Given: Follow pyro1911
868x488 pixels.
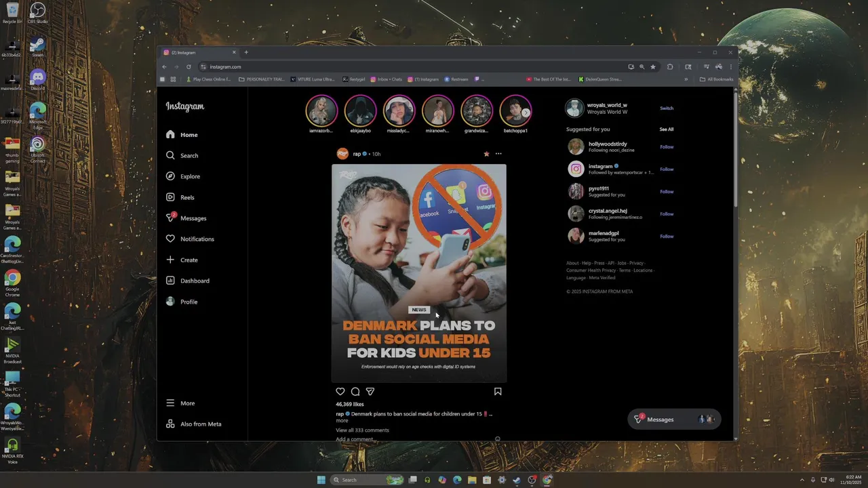Looking at the screenshot, I should tap(667, 192).
